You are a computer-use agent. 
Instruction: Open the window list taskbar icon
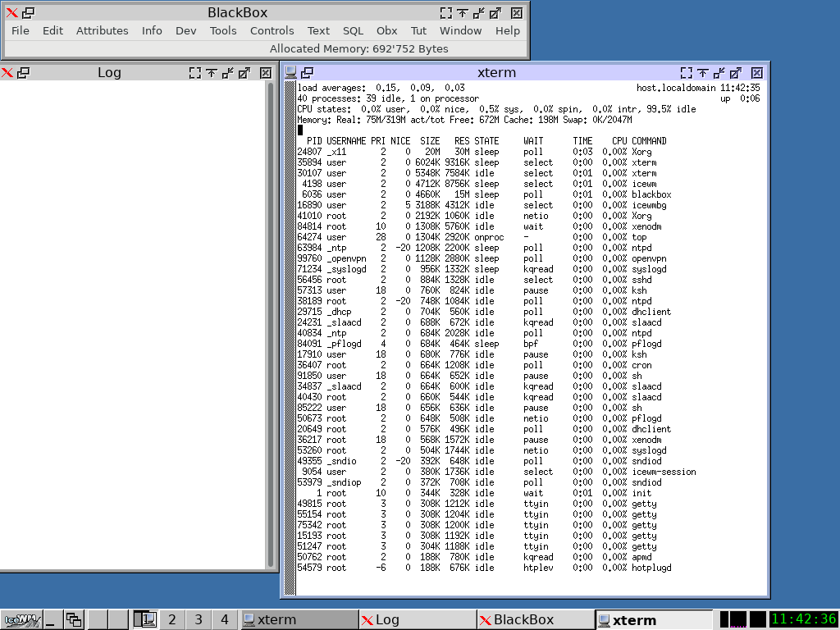tap(75, 619)
